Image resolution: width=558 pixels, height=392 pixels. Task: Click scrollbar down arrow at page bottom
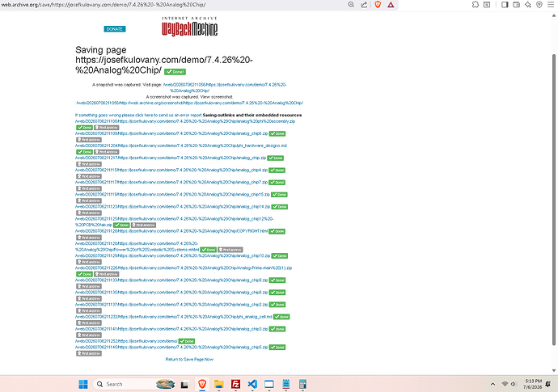click(x=554, y=370)
